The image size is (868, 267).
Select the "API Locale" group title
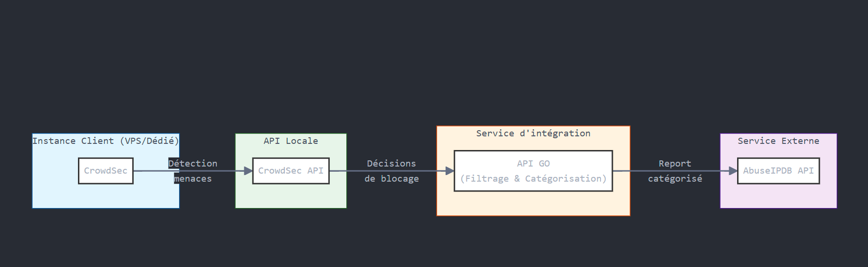pyautogui.click(x=291, y=141)
